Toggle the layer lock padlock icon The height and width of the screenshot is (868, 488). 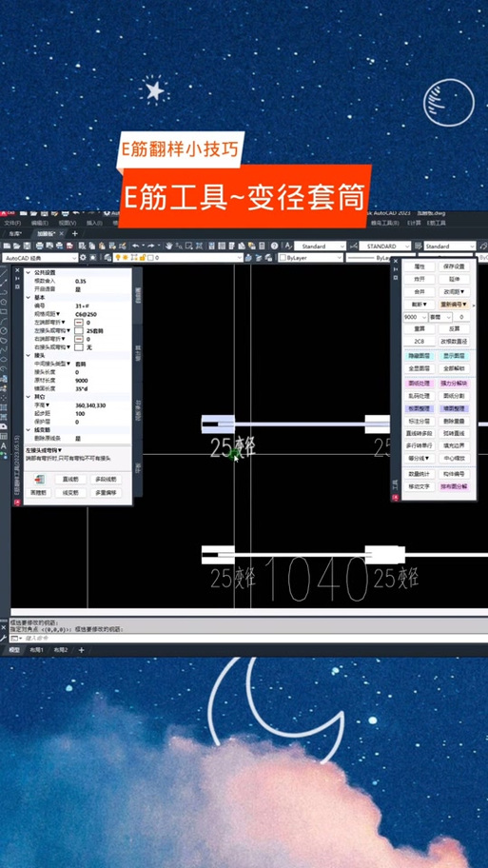pos(142,257)
